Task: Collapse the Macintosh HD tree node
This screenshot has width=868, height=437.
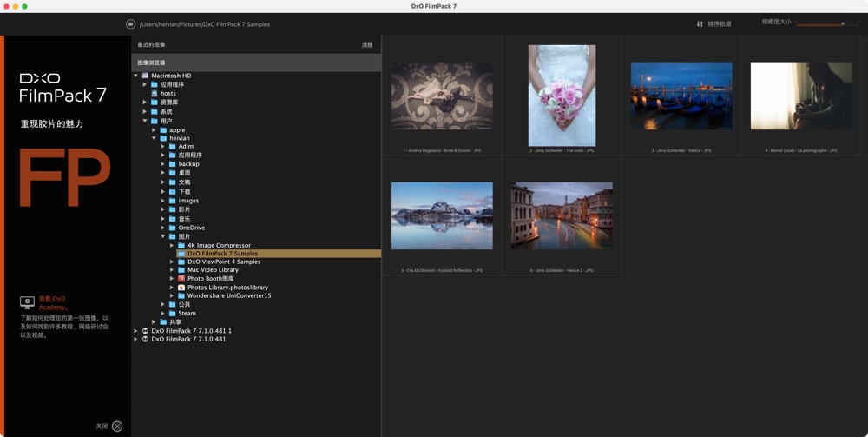Action: click(x=136, y=76)
